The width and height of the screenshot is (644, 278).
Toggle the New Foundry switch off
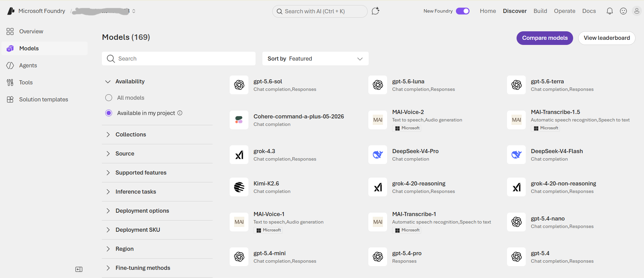pyautogui.click(x=463, y=11)
